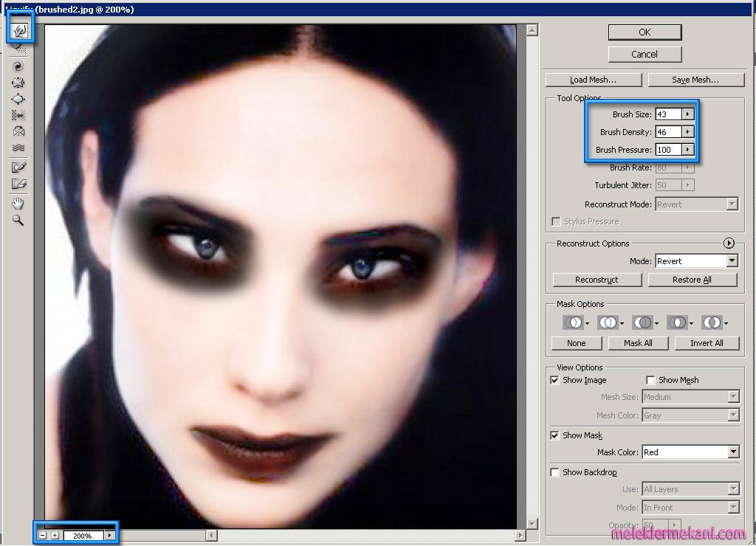Select the Freeze Mask tool

click(20, 166)
